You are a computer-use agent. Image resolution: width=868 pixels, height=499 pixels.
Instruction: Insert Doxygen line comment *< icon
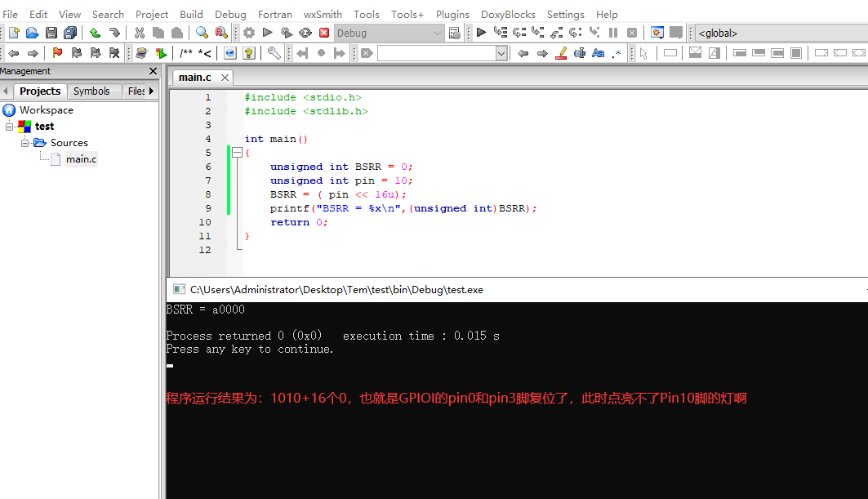(x=205, y=53)
